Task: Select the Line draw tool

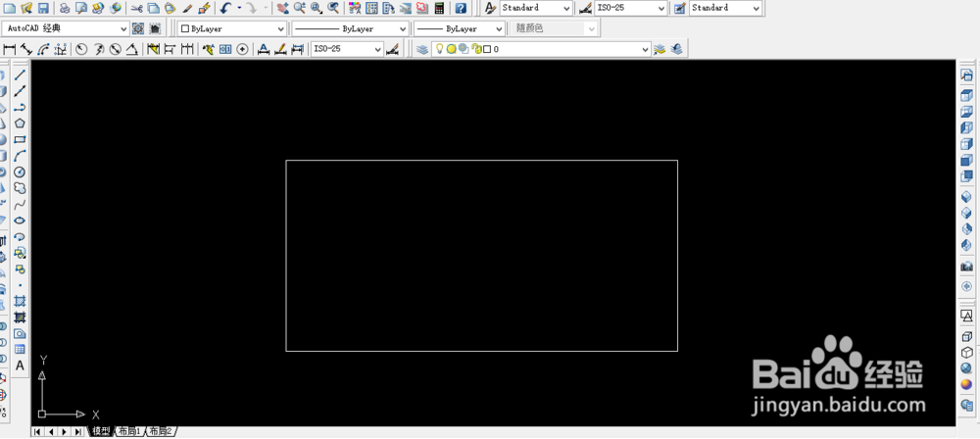Action: point(20,74)
